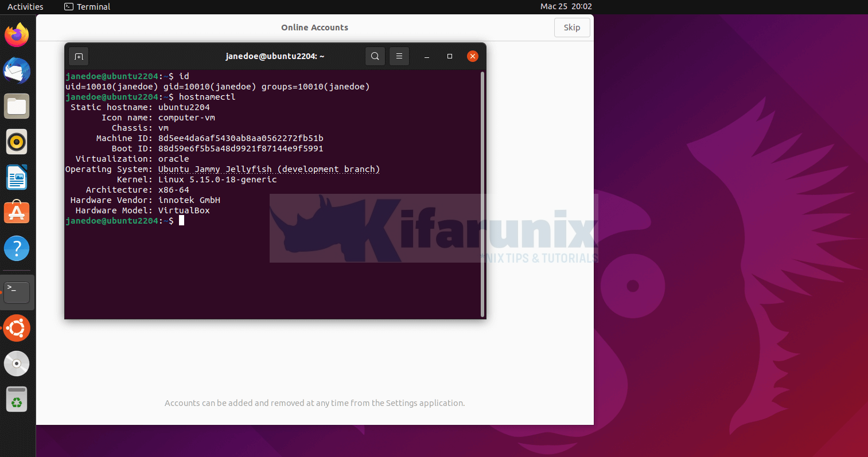Open the Ubuntu logo app in the dock
Viewport: 868px width, 457px height.
coord(17,328)
